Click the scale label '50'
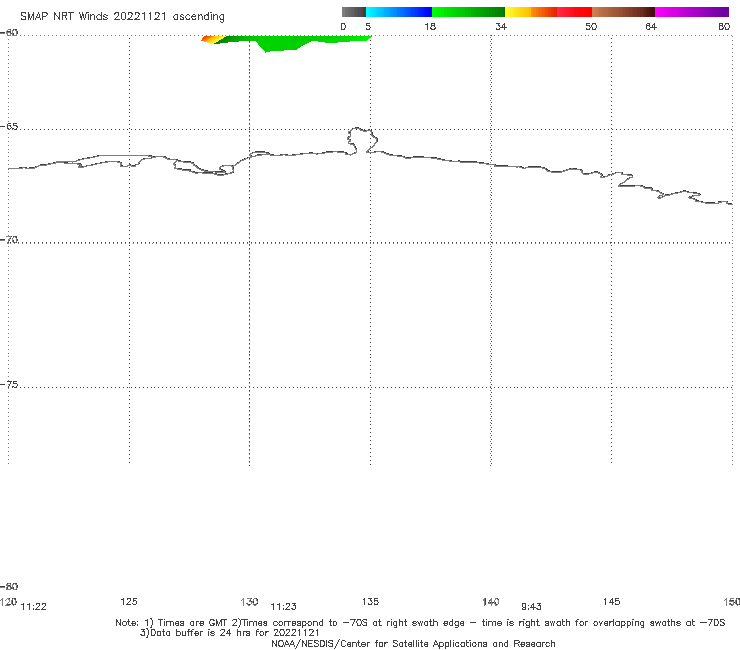740x650 pixels. click(591, 26)
